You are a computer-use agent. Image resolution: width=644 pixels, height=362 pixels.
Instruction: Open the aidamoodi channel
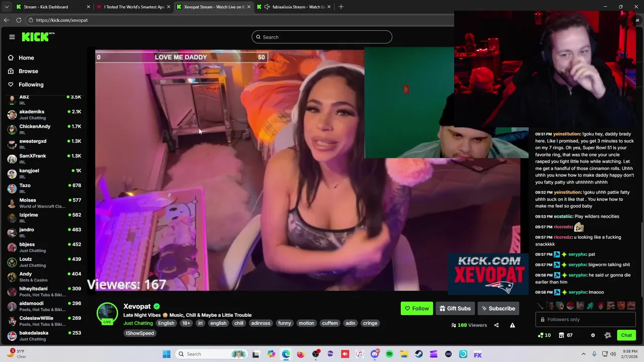tap(44, 306)
